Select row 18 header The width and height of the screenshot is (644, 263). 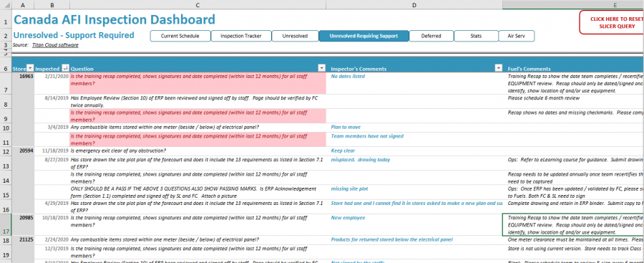point(6,240)
